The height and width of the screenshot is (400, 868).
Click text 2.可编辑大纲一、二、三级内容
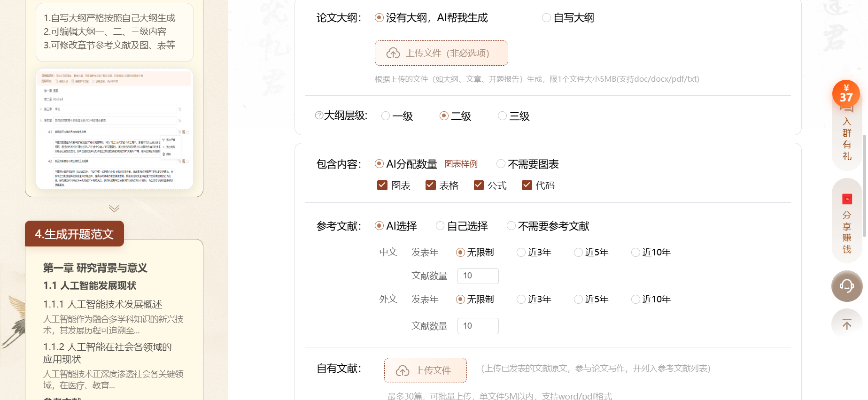(105, 31)
